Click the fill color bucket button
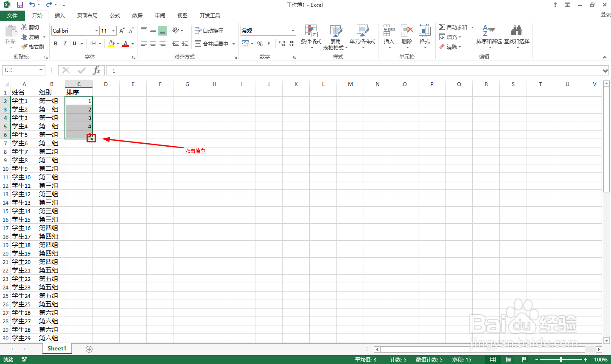The image size is (611, 364). coord(111,44)
